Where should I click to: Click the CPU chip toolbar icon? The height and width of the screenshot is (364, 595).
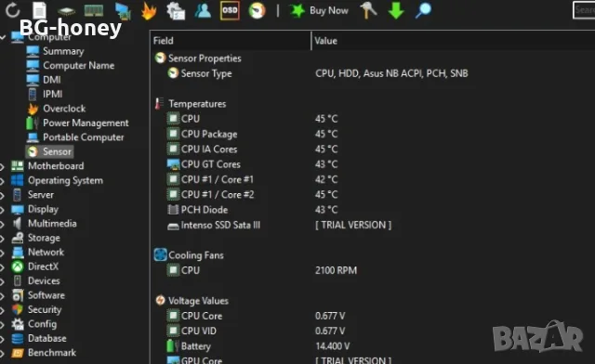[66, 11]
